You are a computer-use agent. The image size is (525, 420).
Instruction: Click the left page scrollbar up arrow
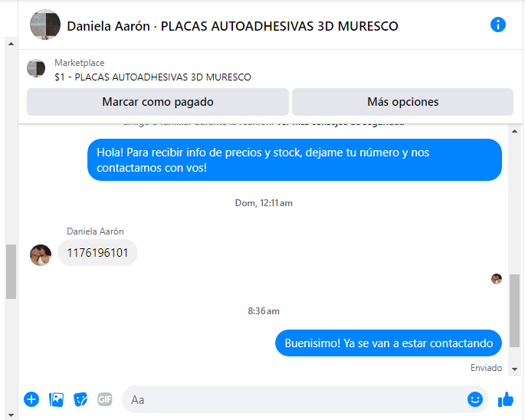tap(11, 44)
